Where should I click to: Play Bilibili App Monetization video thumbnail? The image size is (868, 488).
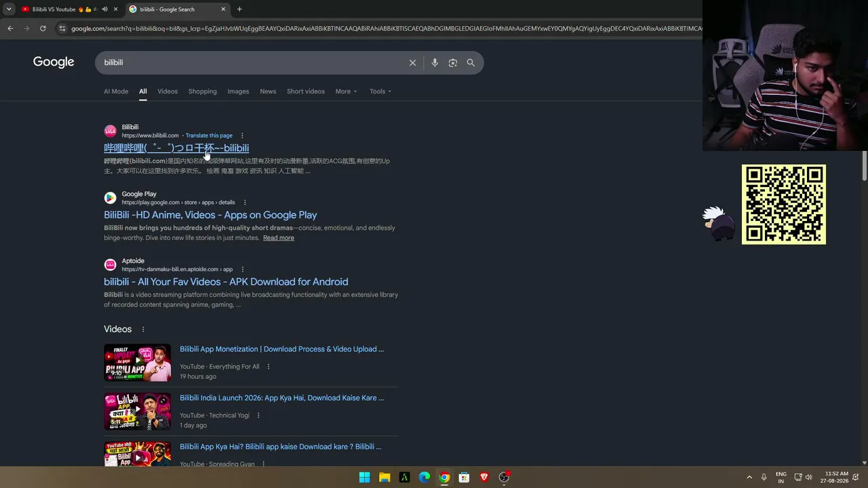point(137,363)
